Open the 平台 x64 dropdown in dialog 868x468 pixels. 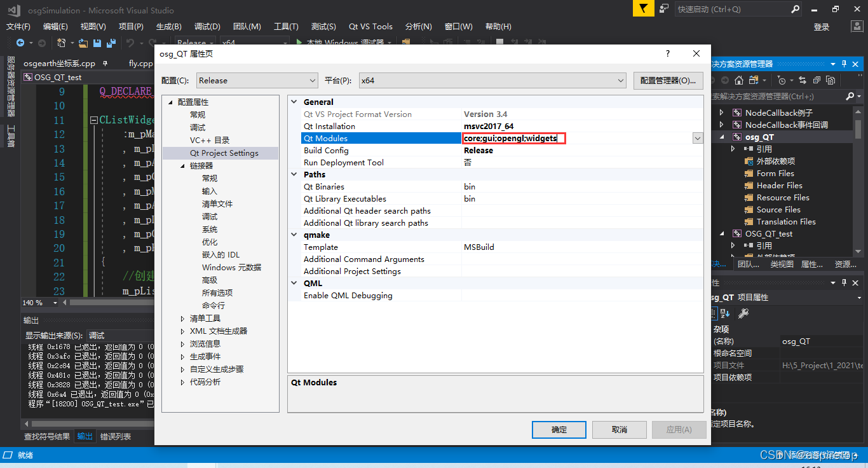pos(492,81)
